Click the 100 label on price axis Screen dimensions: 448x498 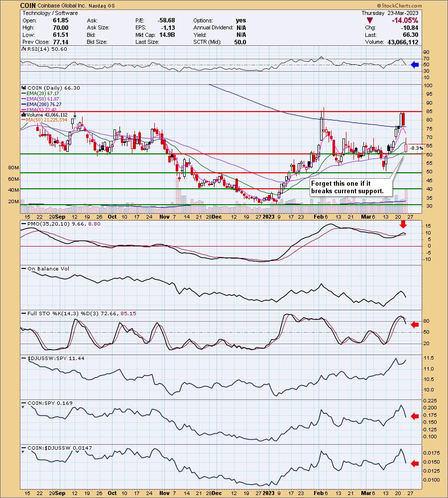(428, 85)
